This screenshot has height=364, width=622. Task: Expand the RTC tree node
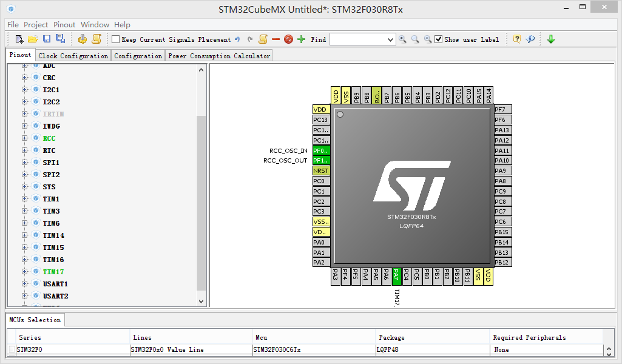[x=25, y=150]
